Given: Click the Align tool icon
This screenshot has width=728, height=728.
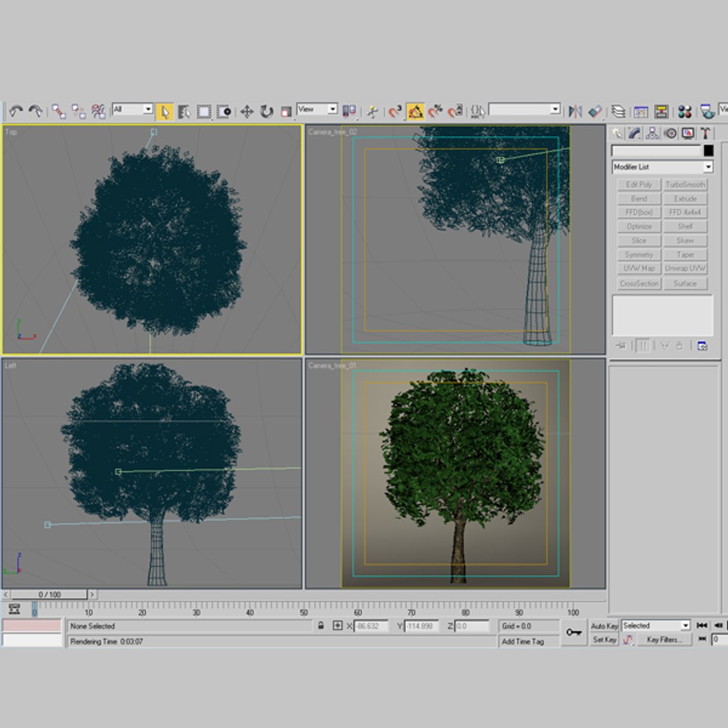Looking at the screenshot, I should [x=595, y=111].
